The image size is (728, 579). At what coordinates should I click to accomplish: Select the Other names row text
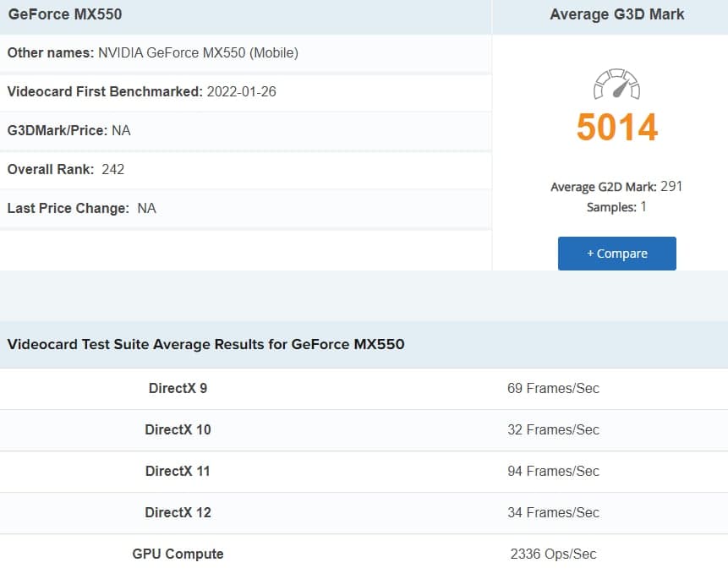click(152, 52)
